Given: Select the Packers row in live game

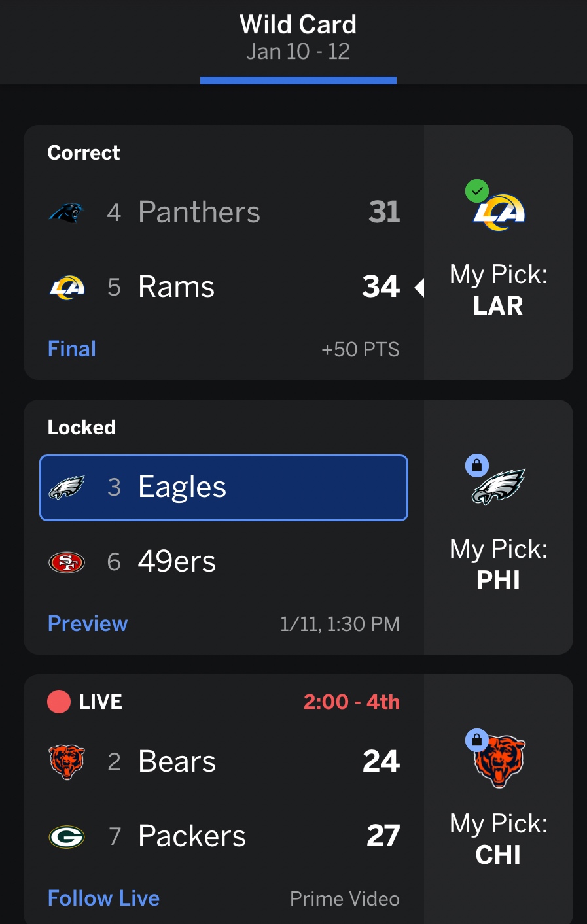Looking at the screenshot, I should (x=224, y=836).
